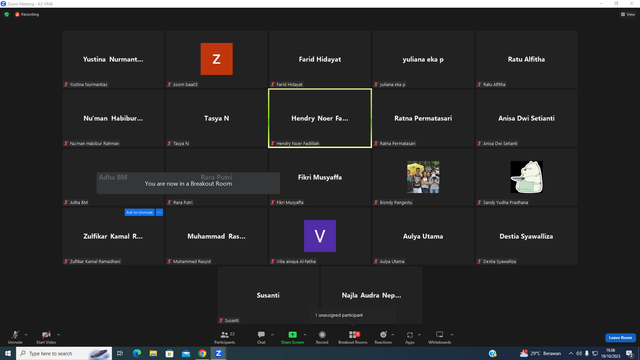The width and height of the screenshot is (640, 360).
Task: Click the Zoom icon in the taskbar
Action: (219, 353)
